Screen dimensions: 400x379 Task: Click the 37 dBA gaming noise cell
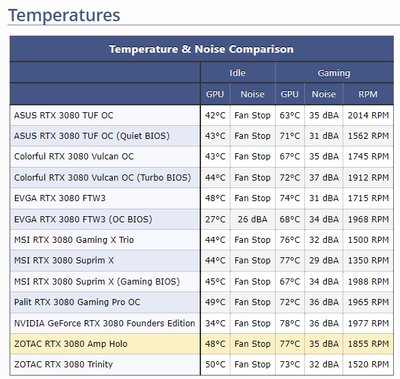[324, 177]
